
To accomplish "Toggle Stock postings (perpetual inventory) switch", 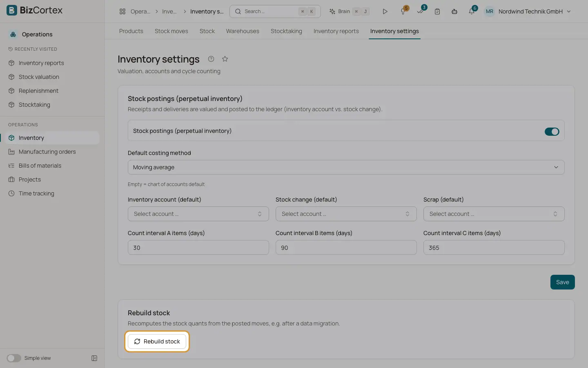I will [552, 132].
